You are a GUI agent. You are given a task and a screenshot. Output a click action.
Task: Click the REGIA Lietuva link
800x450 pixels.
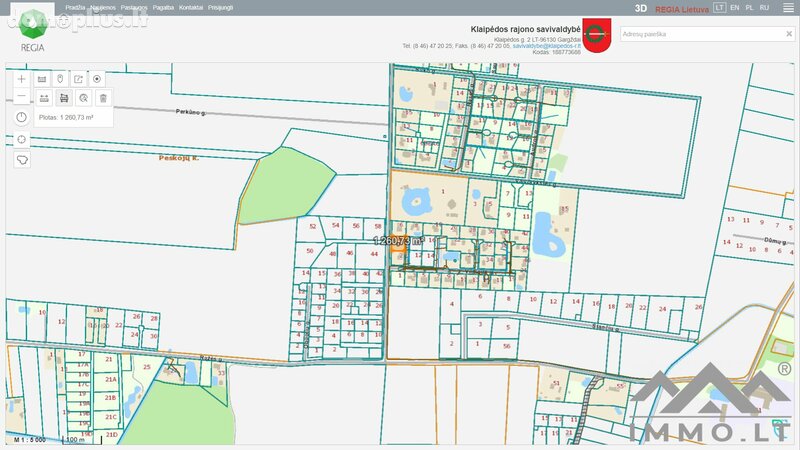pos(682,9)
